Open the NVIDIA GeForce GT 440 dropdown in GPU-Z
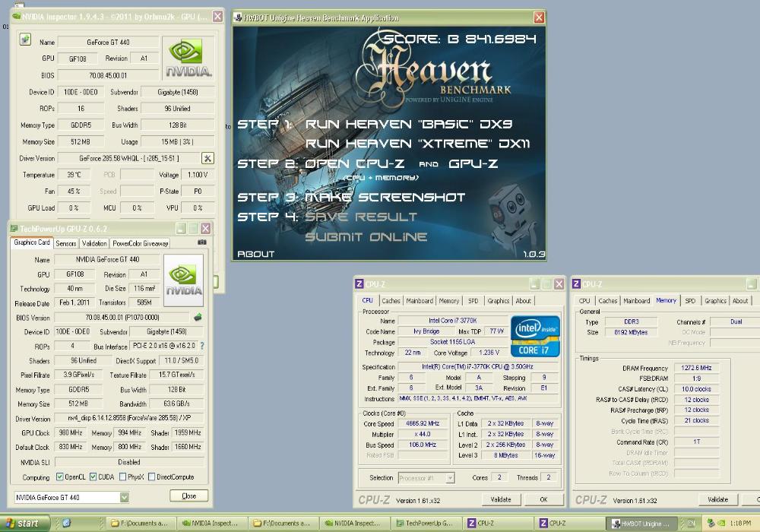The width and height of the screenshot is (760, 532). pos(125,497)
